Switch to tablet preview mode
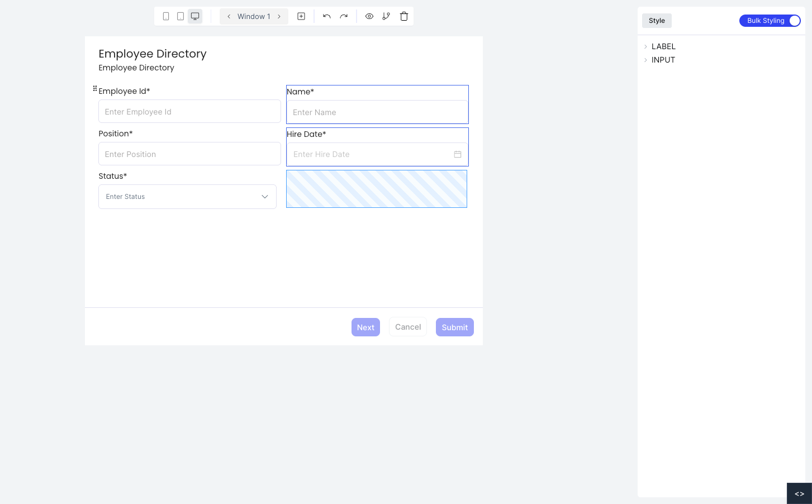The image size is (812, 504). 180,16
